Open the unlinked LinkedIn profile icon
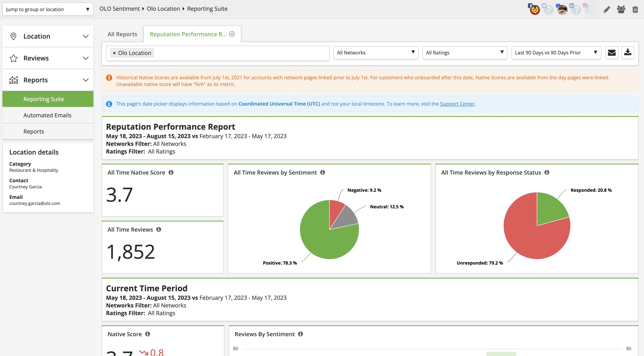Viewport: 644px width, 356px height. click(x=576, y=10)
